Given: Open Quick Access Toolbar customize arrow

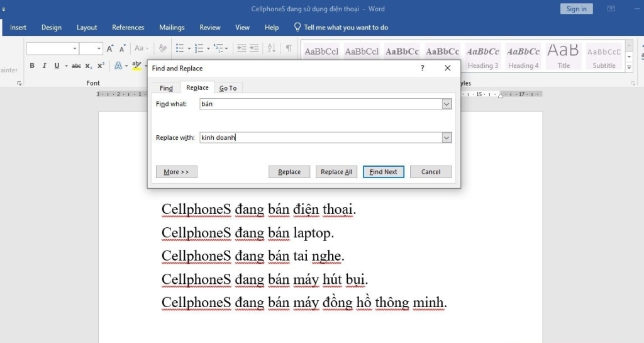Looking at the screenshot, I should click(x=3, y=9).
